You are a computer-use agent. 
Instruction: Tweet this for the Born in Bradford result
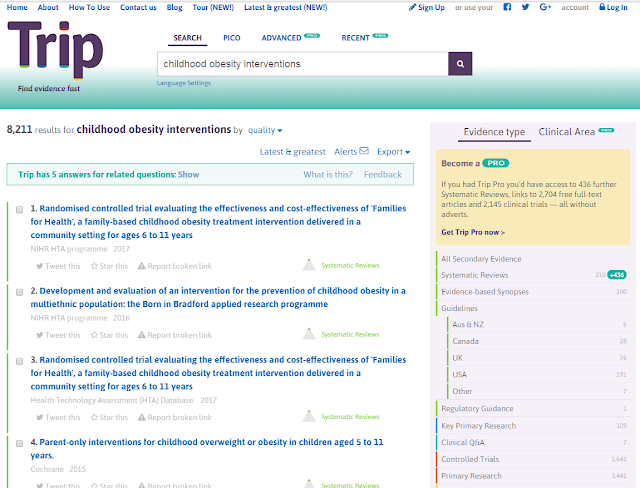click(58, 335)
